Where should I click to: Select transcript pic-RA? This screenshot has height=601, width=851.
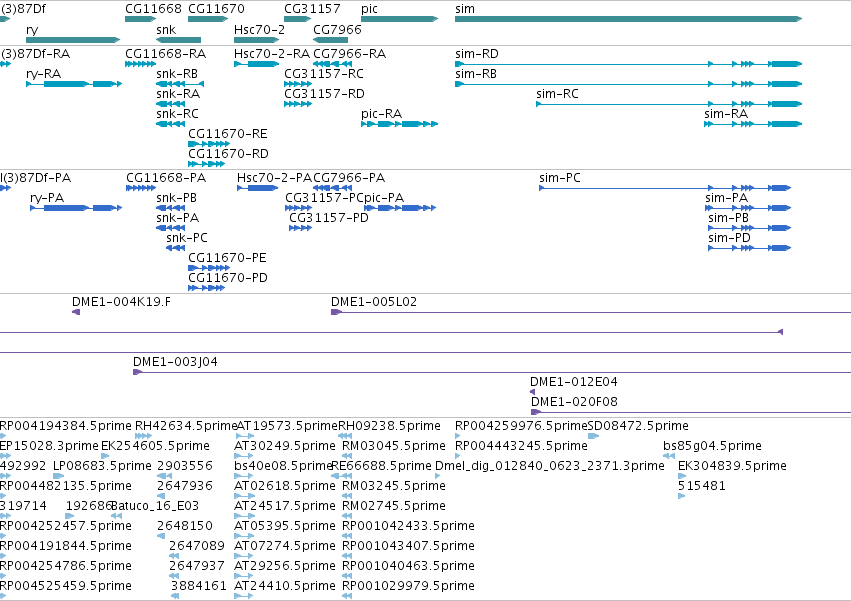pos(399,124)
